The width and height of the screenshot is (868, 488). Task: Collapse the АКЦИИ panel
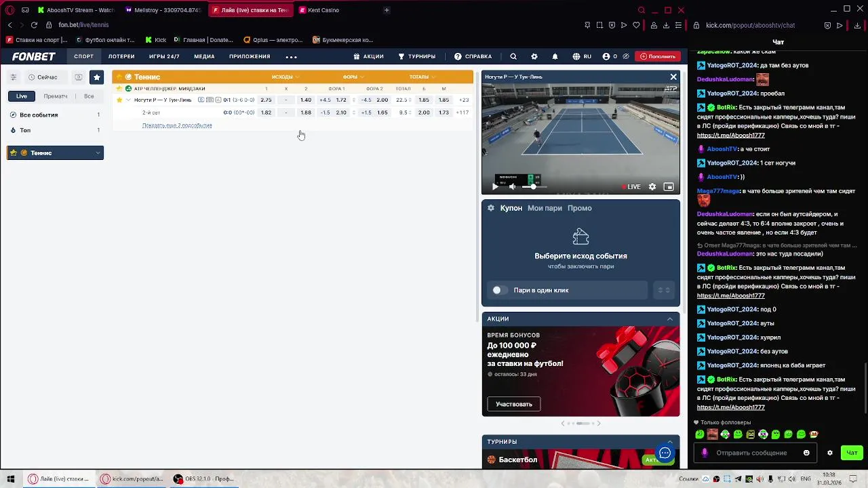click(670, 319)
